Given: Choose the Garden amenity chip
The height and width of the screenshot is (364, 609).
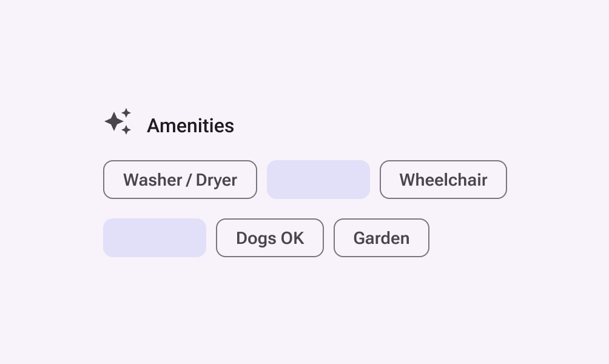Looking at the screenshot, I should coord(382,238).
